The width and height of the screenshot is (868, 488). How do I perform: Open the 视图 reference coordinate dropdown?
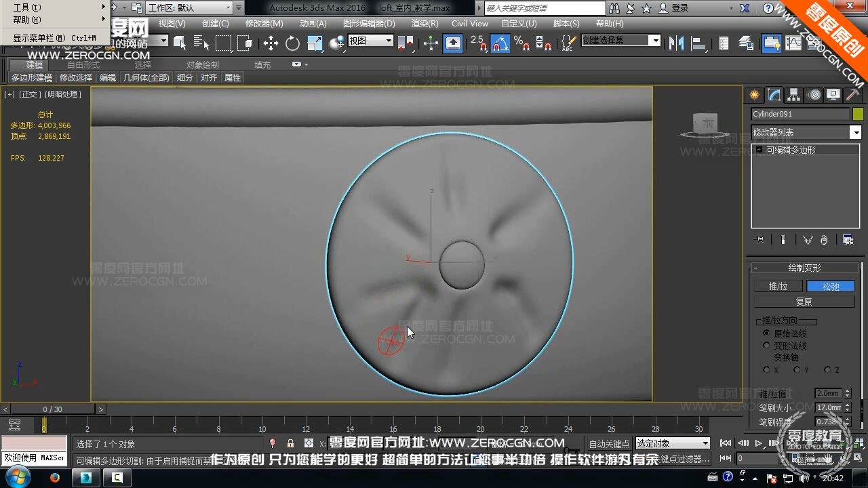[x=370, y=41]
